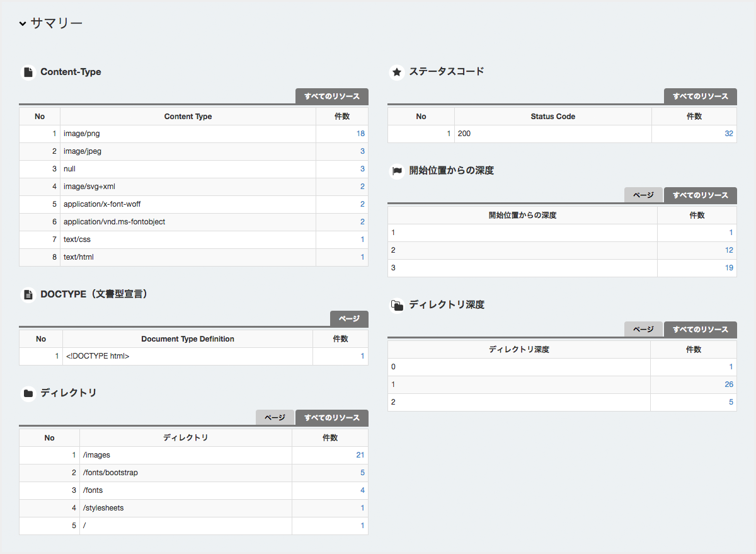Image resolution: width=756 pixels, height=554 pixels.
Task: Open count 1 for start depth 1
Action: click(731, 233)
